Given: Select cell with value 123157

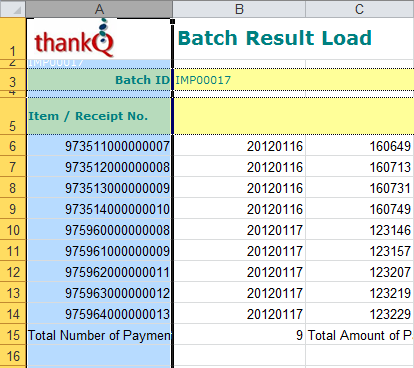Looking at the screenshot, I should 360,251.
